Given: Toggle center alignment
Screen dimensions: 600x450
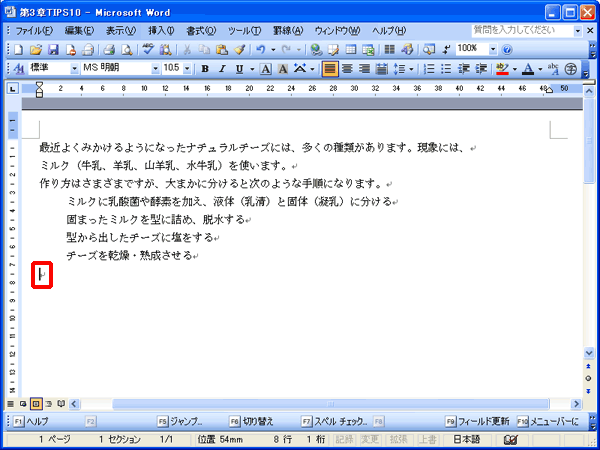Looking at the screenshot, I should 347,69.
